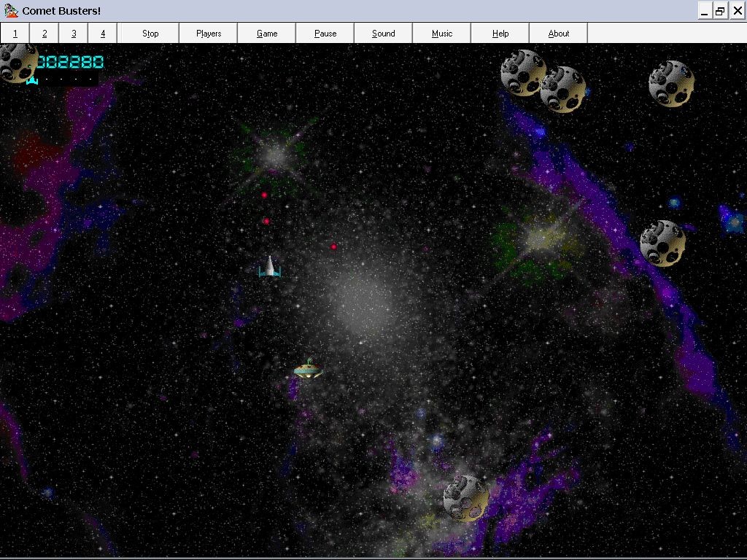Open the About dialog
The height and width of the screenshot is (560, 747).
pos(558,34)
